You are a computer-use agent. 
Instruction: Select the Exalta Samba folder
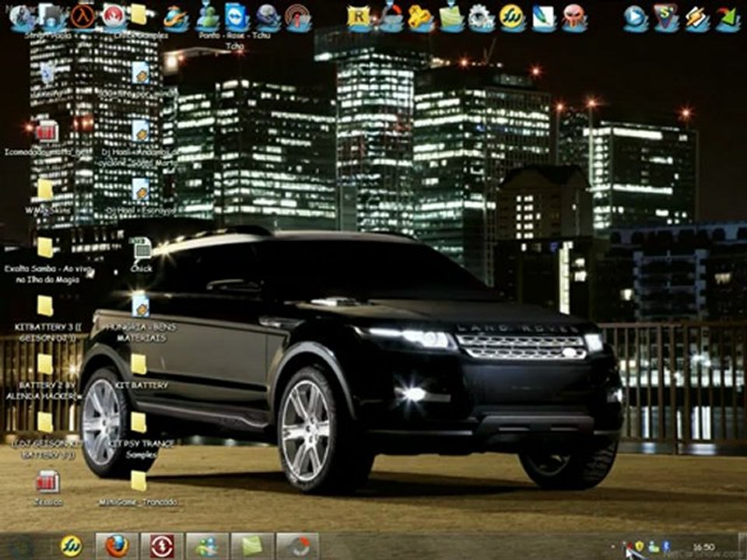click(x=46, y=260)
